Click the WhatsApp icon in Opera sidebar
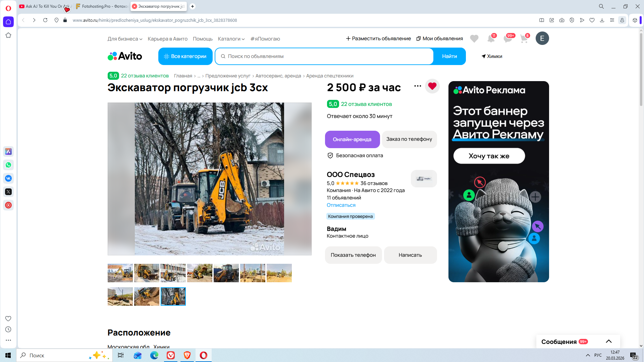The width and height of the screenshot is (644, 362). point(8,165)
